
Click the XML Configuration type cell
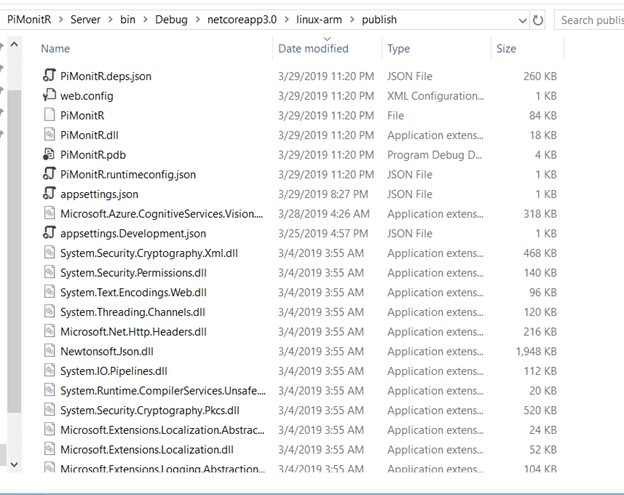(x=436, y=96)
